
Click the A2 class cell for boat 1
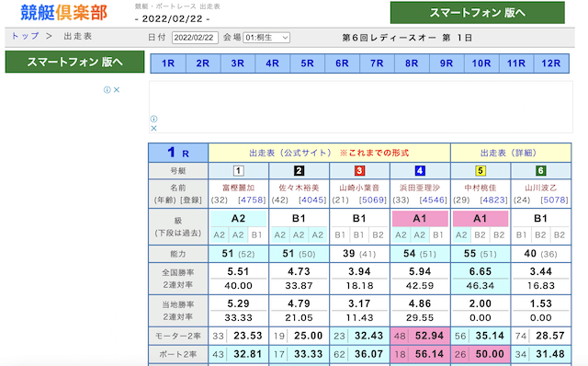239,219
